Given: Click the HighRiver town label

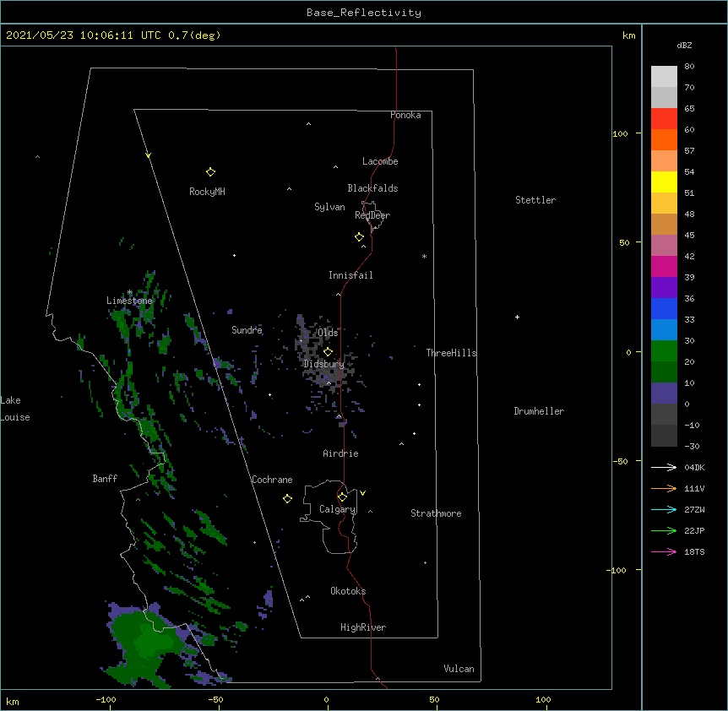Looking at the screenshot, I should 363,627.
